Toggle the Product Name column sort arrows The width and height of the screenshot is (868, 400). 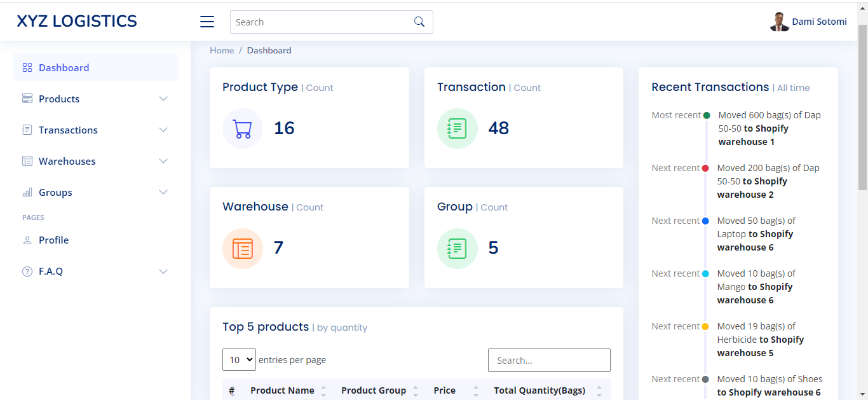click(x=323, y=390)
